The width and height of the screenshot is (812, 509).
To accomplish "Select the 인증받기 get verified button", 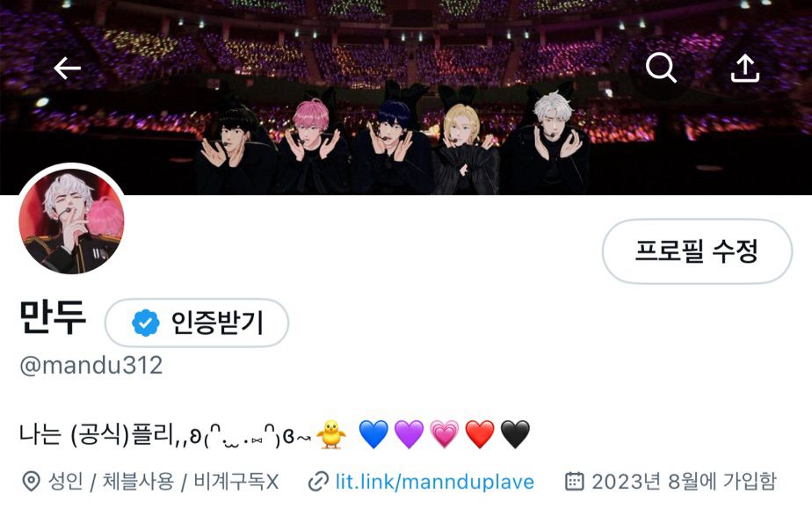I will (197, 323).
